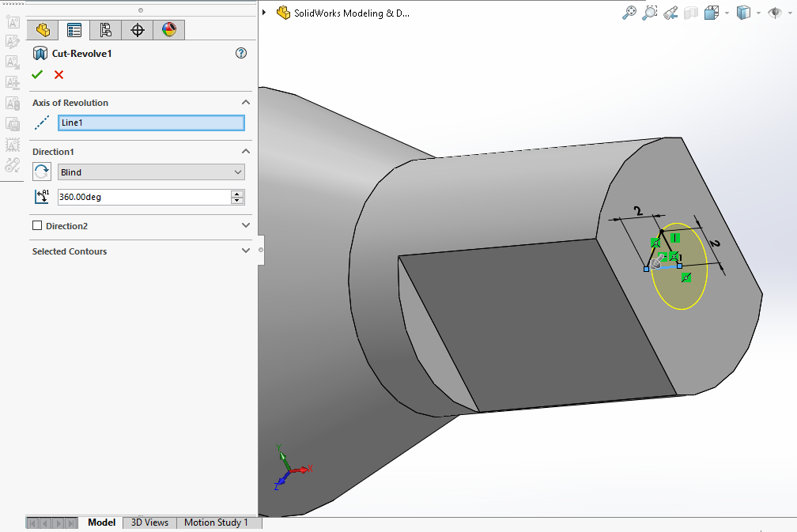
Task: Expand the Selected Contours section
Action: [x=245, y=251]
